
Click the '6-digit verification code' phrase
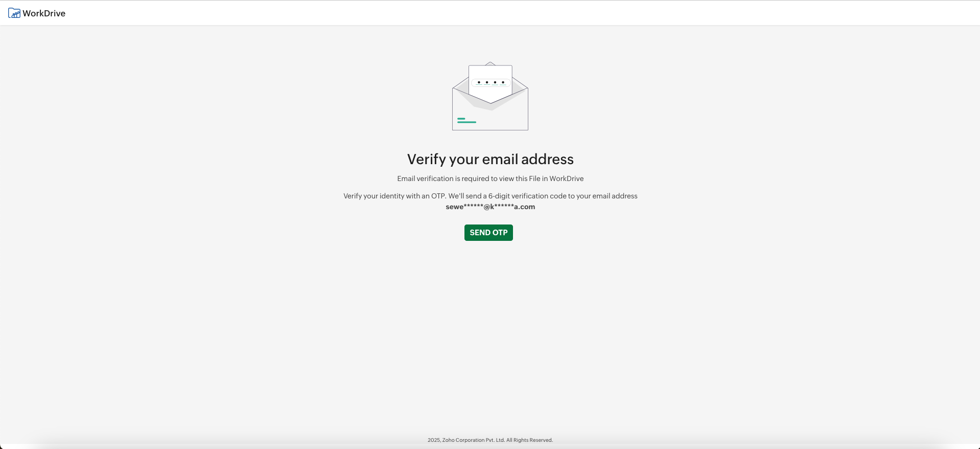(x=518, y=196)
